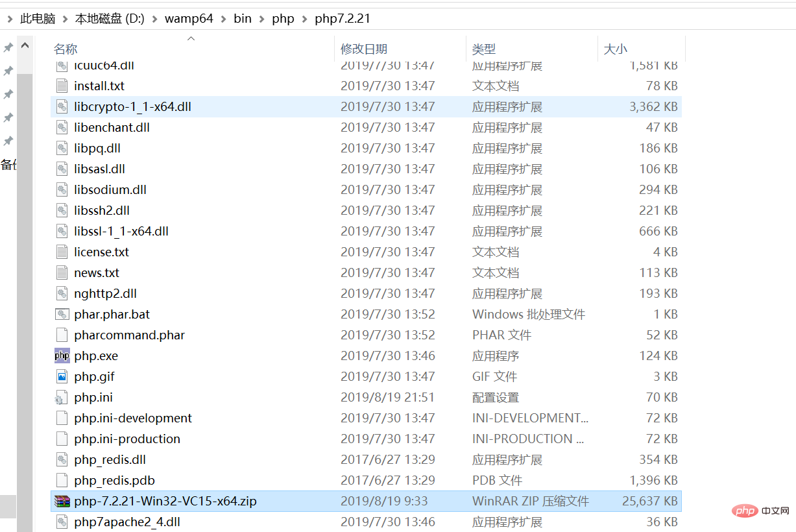The height and width of the screenshot is (532, 796).
Task: Click the php_redis.dll file icon
Action: tap(62, 459)
